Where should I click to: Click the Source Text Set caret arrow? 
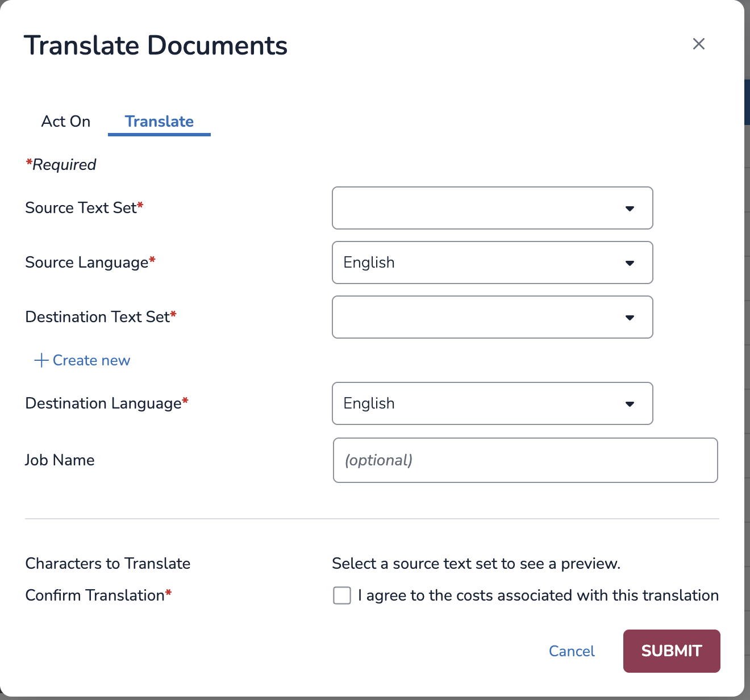(x=630, y=209)
